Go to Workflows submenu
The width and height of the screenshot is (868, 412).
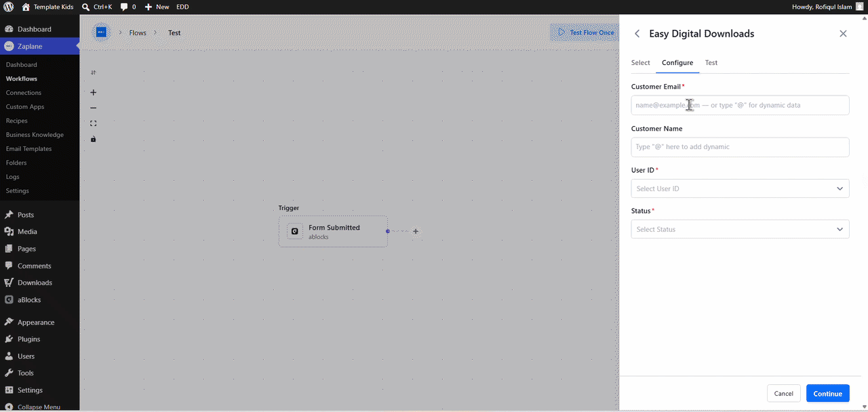coord(22,79)
